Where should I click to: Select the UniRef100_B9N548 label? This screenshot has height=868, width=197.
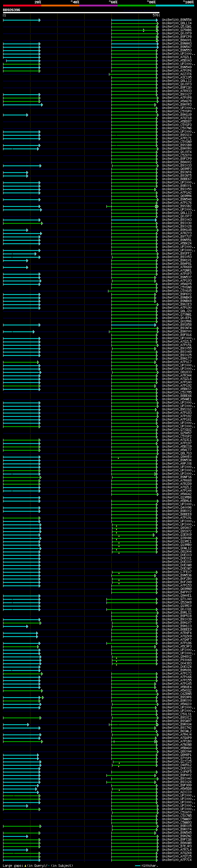[x=177, y=200]
